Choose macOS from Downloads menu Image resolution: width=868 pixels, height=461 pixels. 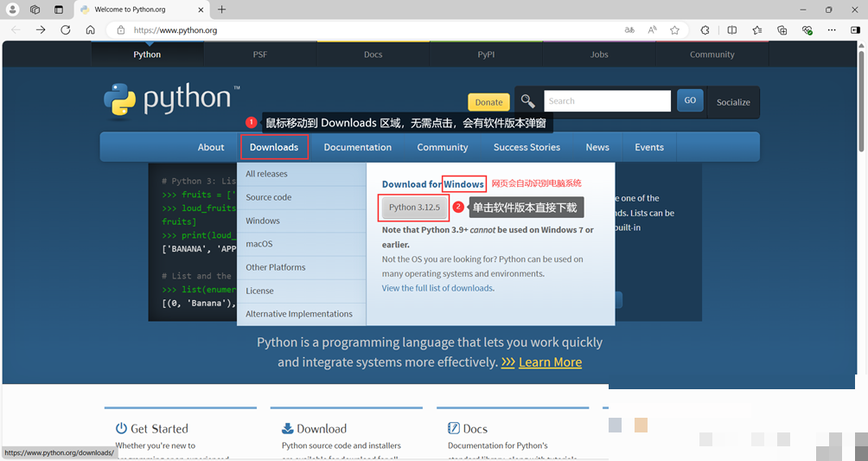(x=302, y=244)
